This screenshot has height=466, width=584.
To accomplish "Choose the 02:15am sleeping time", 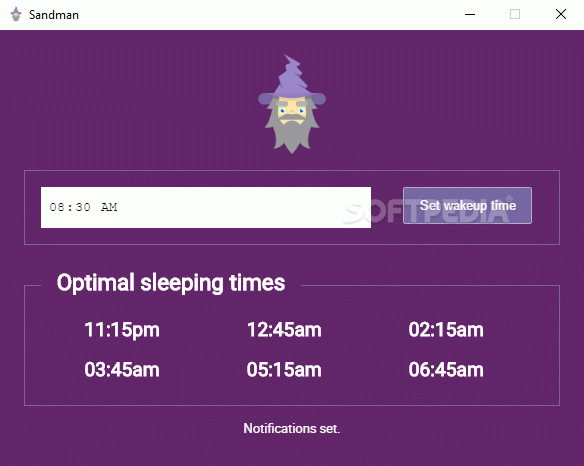I will pos(446,330).
